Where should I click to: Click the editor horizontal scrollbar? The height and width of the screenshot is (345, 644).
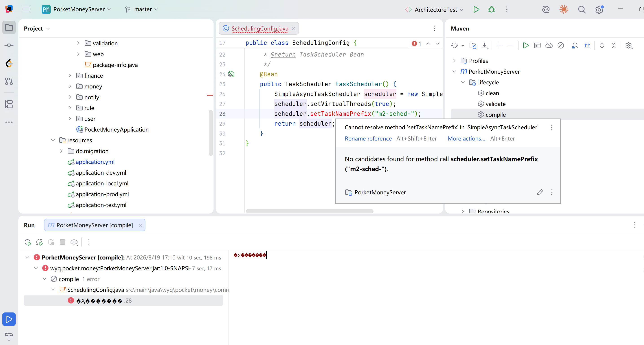pos(310,211)
